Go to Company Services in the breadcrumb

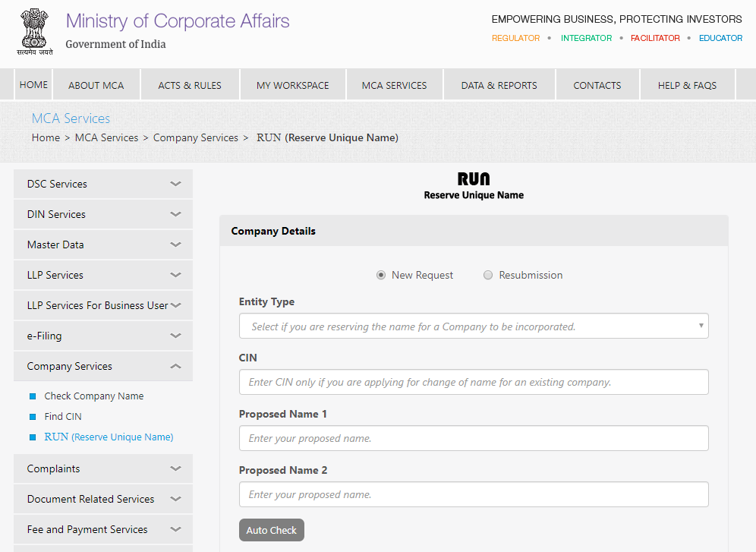click(196, 138)
